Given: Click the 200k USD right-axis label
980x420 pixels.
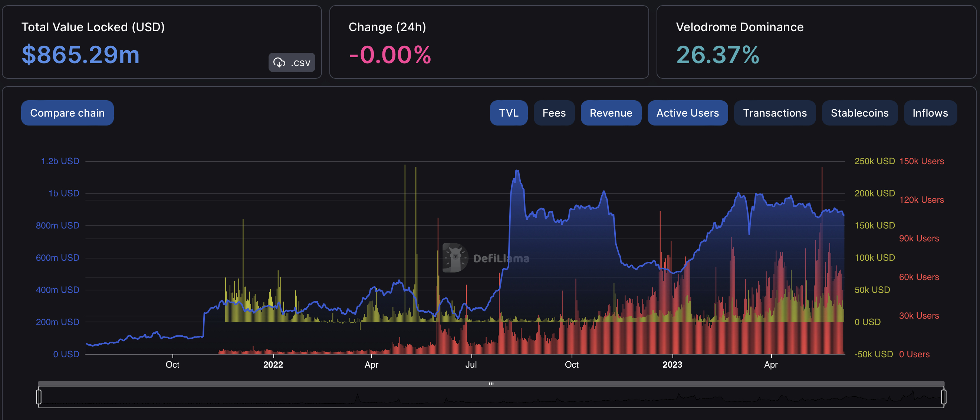Looking at the screenshot, I should [875, 193].
